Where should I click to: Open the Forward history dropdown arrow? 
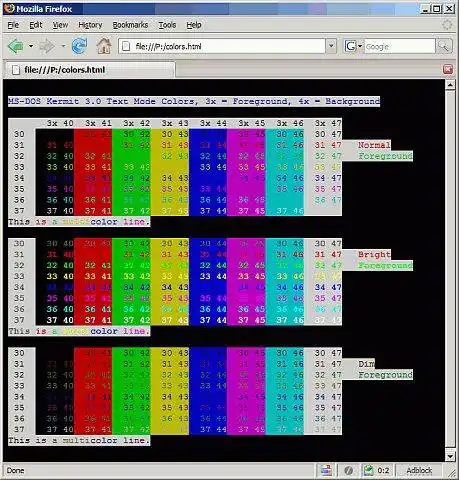[63, 46]
